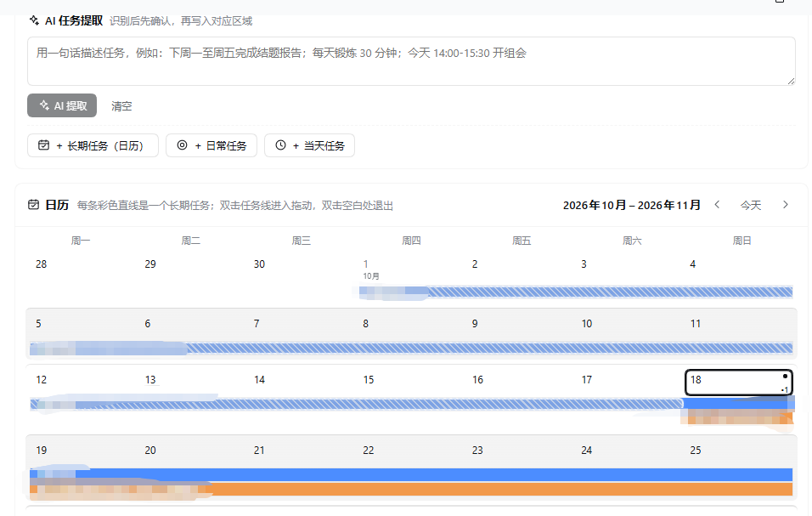Select calendar day 20
The image size is (812, 516).
[150, 451]
